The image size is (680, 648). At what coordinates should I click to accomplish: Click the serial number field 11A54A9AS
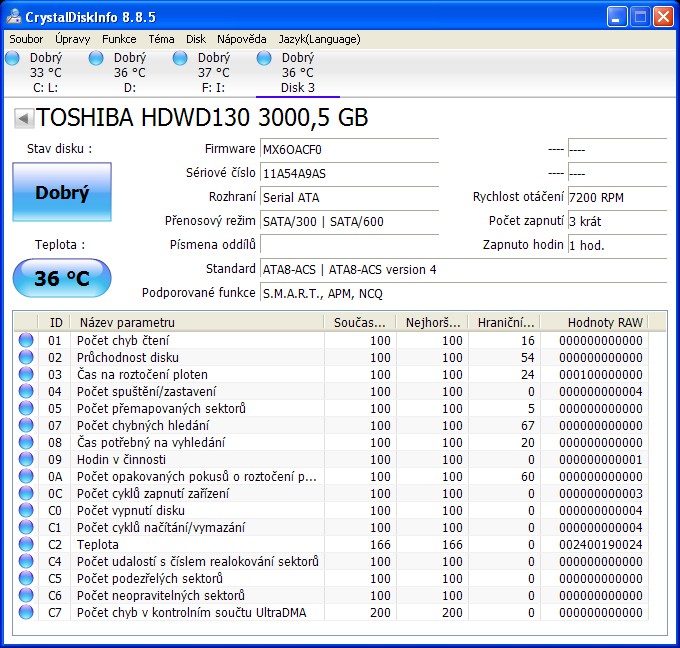(348, 174)
